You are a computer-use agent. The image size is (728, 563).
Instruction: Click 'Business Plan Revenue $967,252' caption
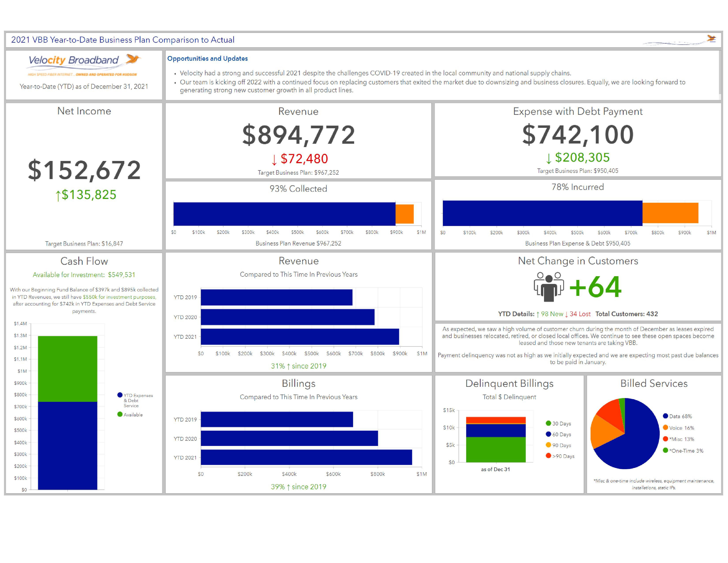pyautogui.click(x=298, y=243)
